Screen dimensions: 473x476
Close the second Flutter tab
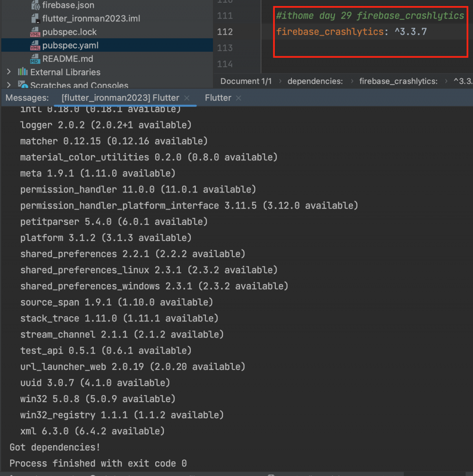coord(238,98)
